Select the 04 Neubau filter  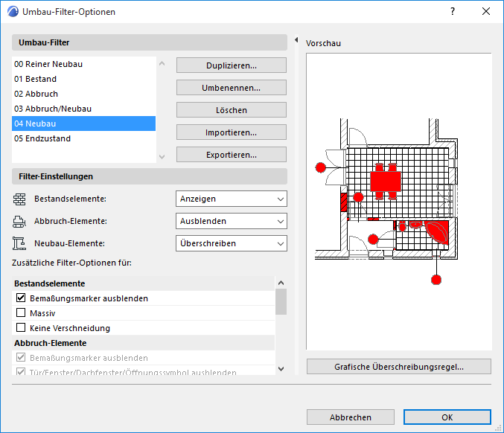click(x=83, y=124)
